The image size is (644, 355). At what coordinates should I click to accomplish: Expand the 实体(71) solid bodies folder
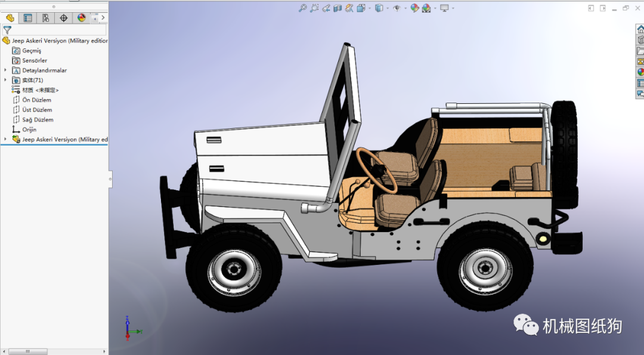point(5,80)
